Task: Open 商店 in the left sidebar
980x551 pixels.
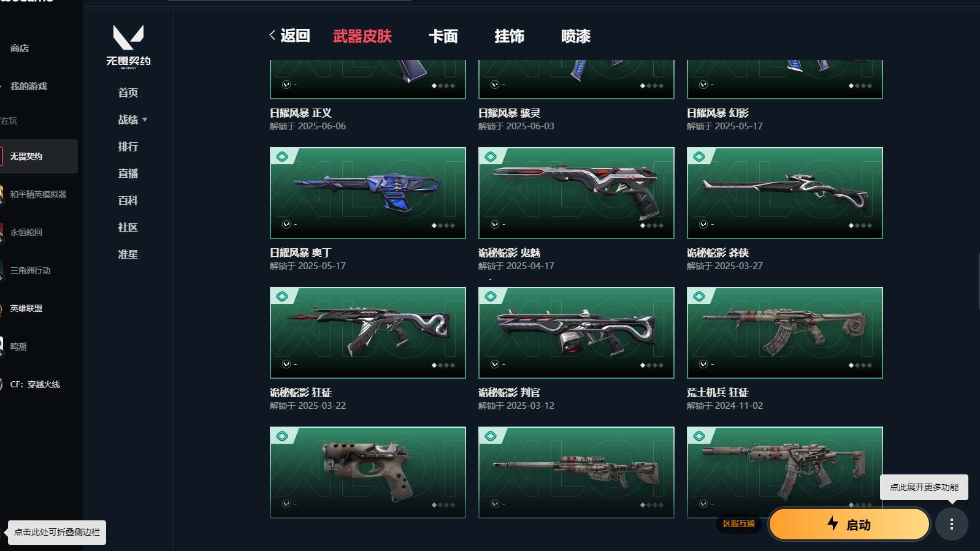Action: point(20,48)
